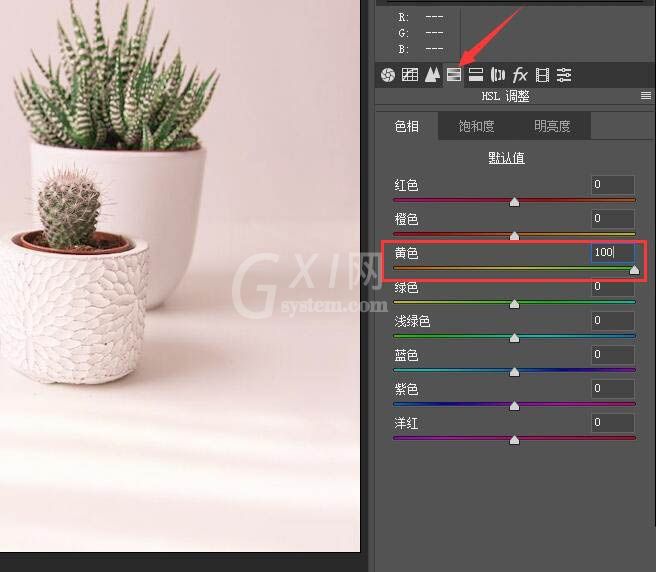Click the 橙色 hue slider handle

(x=514, y=236)
